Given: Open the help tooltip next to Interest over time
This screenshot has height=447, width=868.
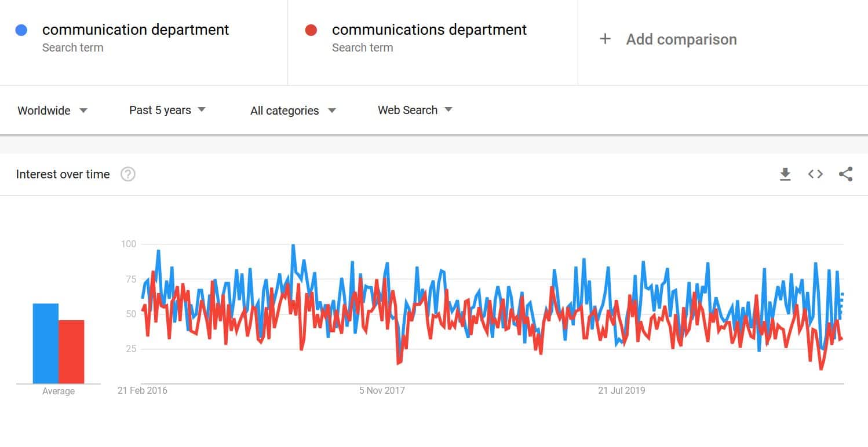Looking at the screenshot, I should [127, 174].
